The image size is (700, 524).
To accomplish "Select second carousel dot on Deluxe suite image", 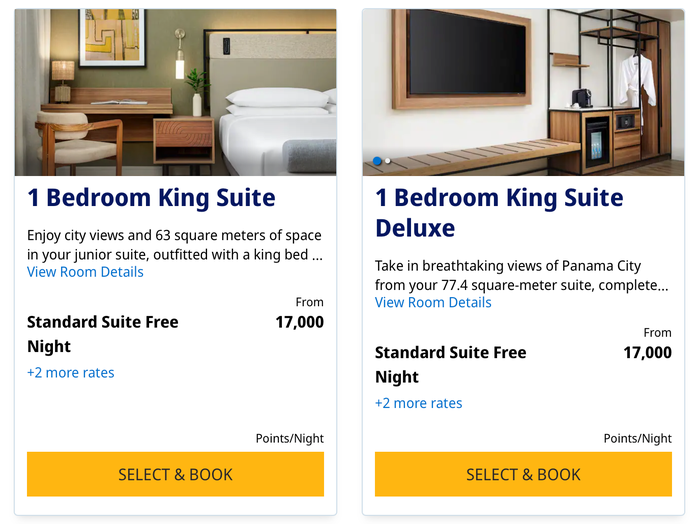I will [x=388, y=161].
